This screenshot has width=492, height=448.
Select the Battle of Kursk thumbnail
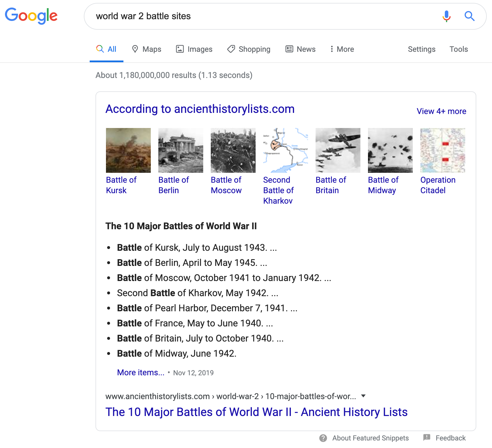click(x=128, y=150)
